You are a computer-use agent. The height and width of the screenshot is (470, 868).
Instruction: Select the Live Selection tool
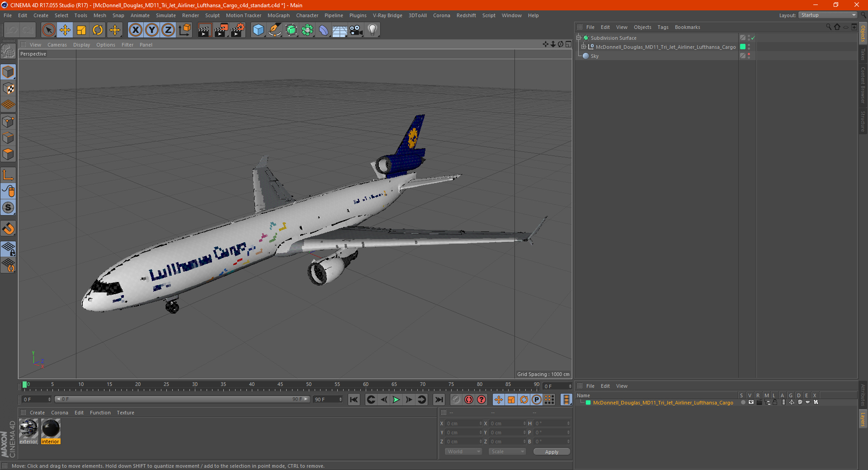point(48,30)
